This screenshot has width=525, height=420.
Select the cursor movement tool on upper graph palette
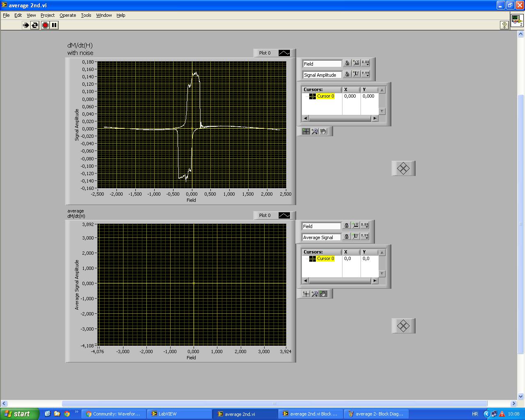coord(306,131)
